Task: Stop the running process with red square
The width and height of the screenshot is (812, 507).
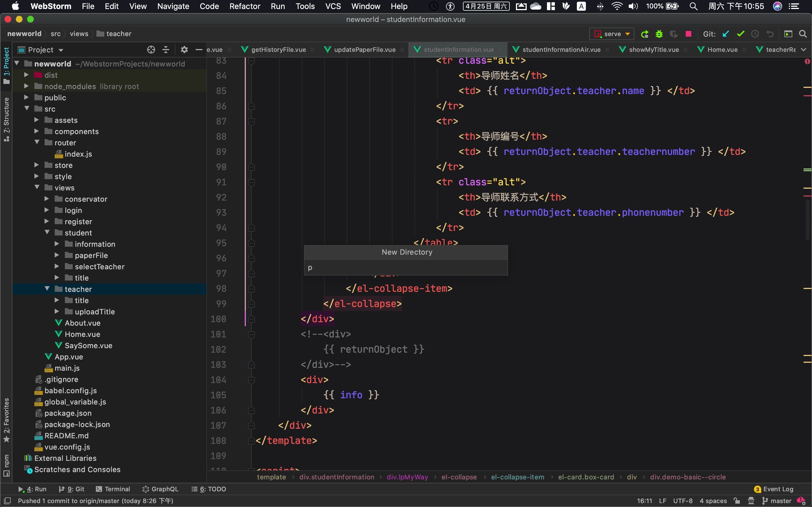Action: (x=689, y=34)
